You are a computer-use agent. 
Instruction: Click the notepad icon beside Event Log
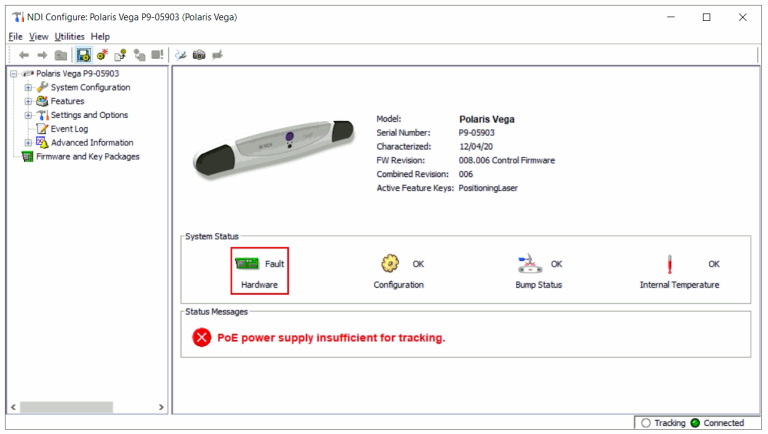click(x=43, y=129)
